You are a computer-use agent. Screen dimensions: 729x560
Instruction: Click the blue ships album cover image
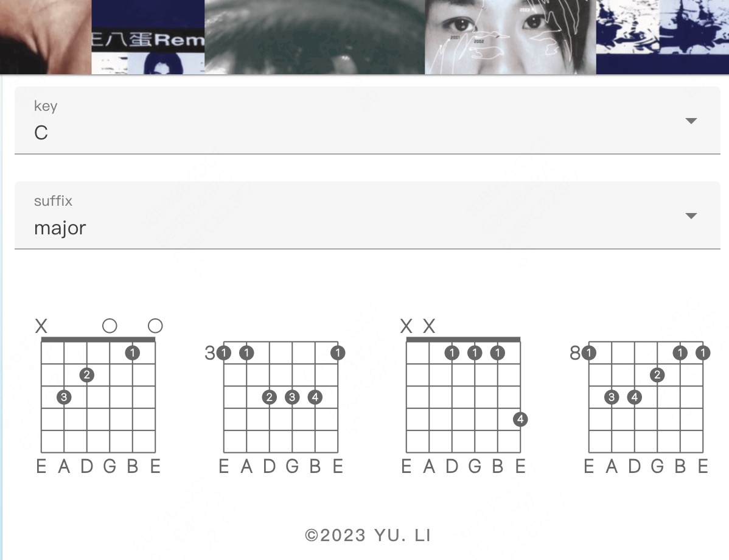click(x=663, y=37)
